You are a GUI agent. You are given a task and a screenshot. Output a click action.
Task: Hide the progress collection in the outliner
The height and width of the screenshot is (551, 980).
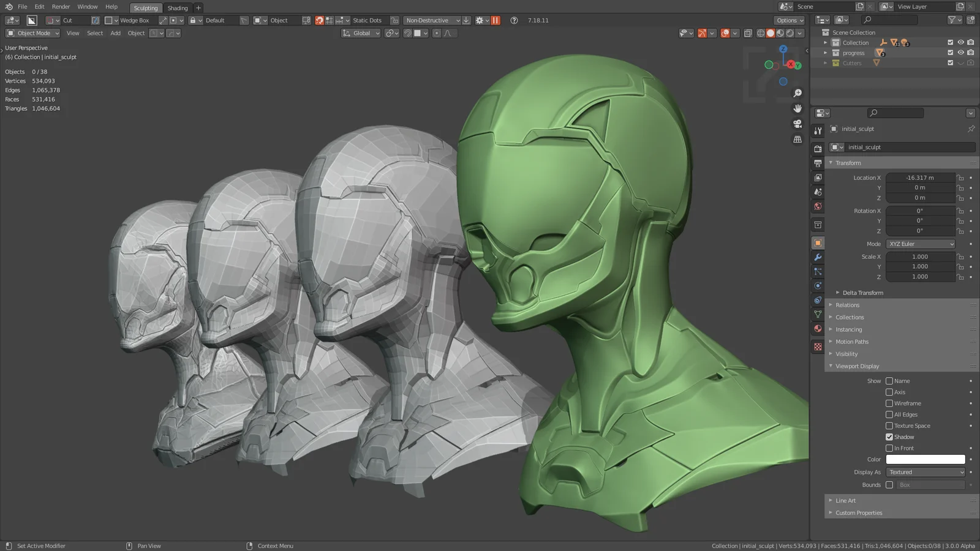960,53
